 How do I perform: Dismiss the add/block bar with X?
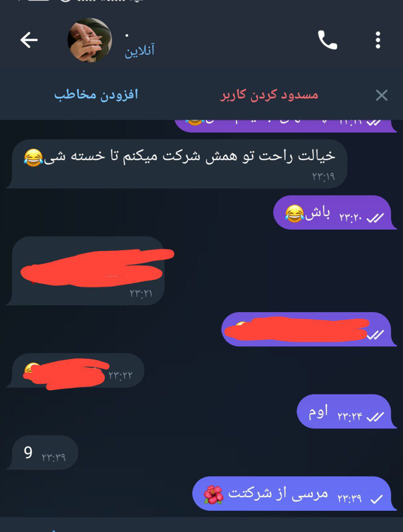coord(382,95)
